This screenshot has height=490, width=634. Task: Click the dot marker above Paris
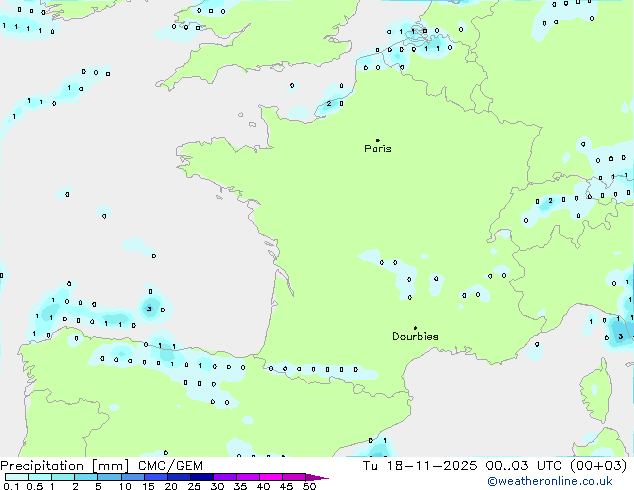point(378,140)
